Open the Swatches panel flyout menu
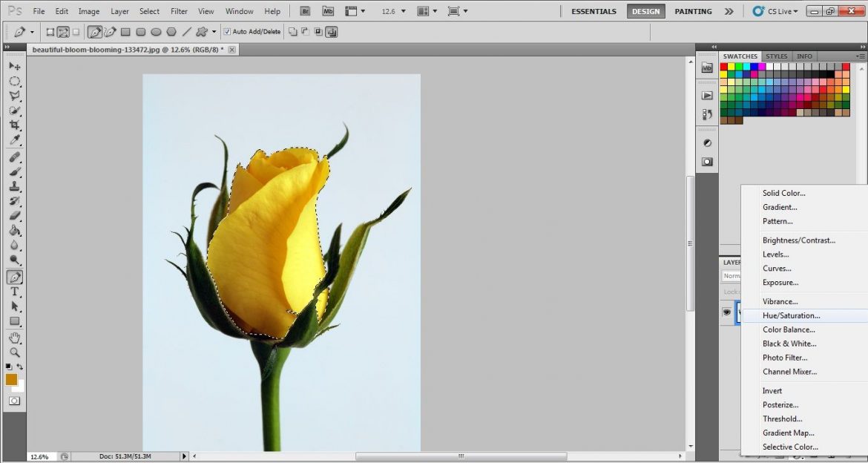 [x=861, y=56]
